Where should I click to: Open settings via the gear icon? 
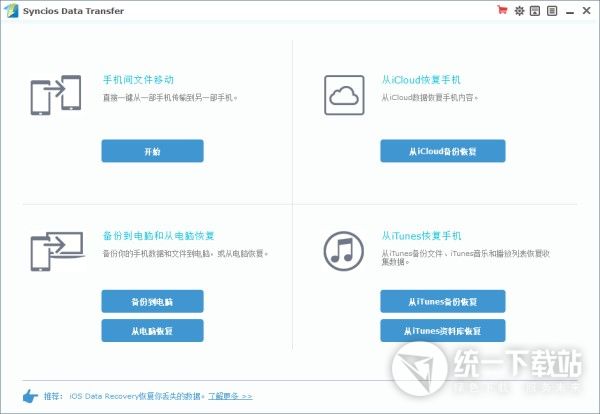[x=519, y=11]
